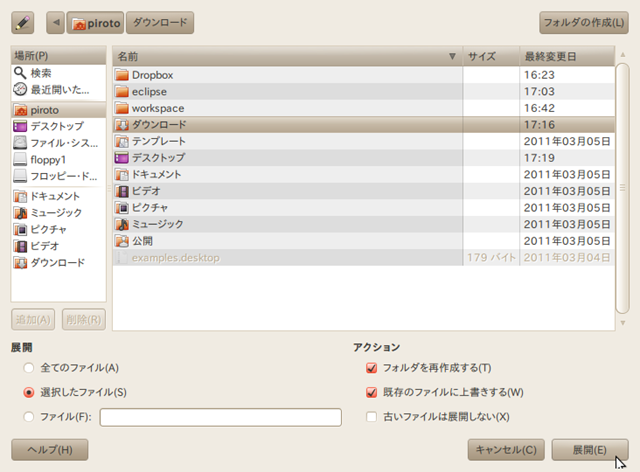
Task: Click ダウンロード path bar button
Action: (160, 22)
